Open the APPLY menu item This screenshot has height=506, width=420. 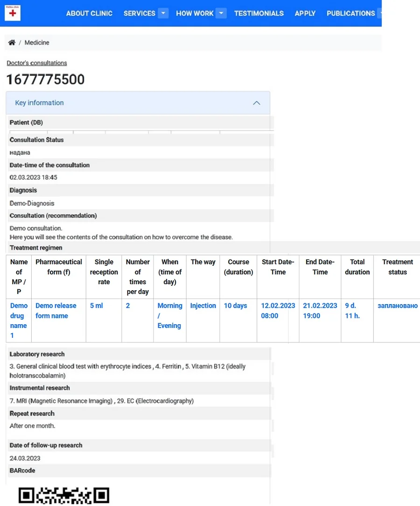305,13
